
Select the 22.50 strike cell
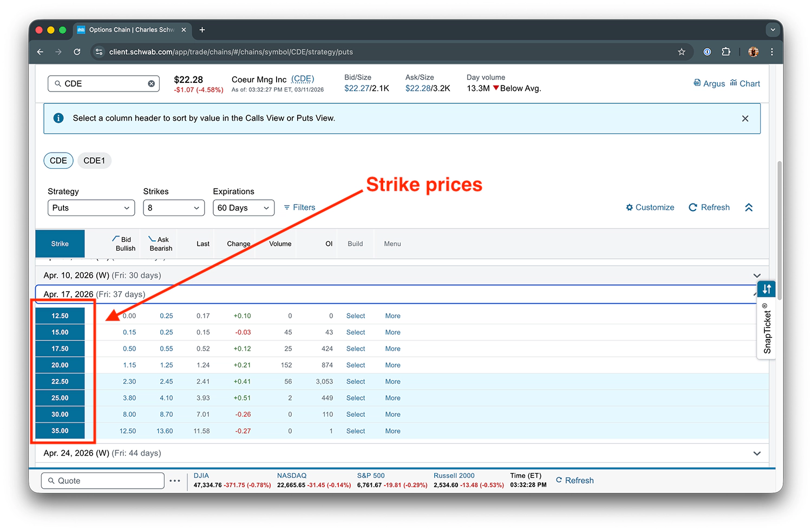[x=60, y=382]
